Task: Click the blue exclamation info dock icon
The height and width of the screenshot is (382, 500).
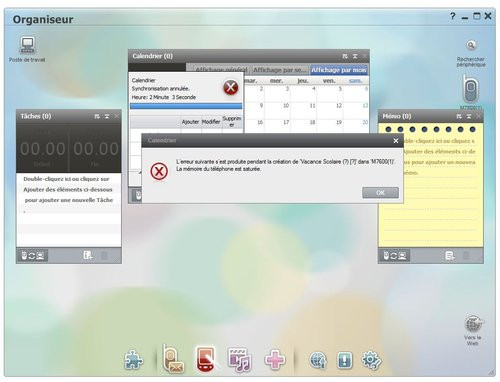Action: tap(345, 360)
